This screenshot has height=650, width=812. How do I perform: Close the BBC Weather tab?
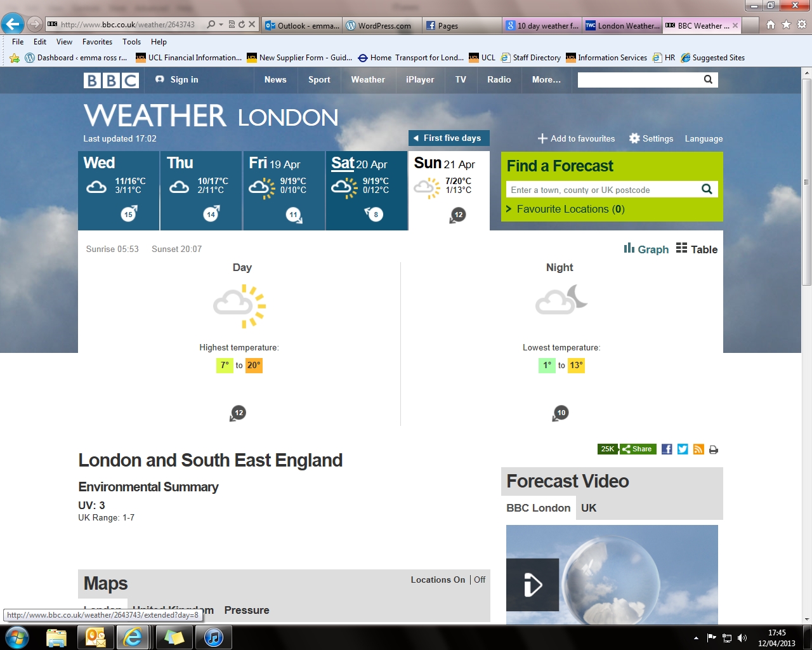coord(735,25)
